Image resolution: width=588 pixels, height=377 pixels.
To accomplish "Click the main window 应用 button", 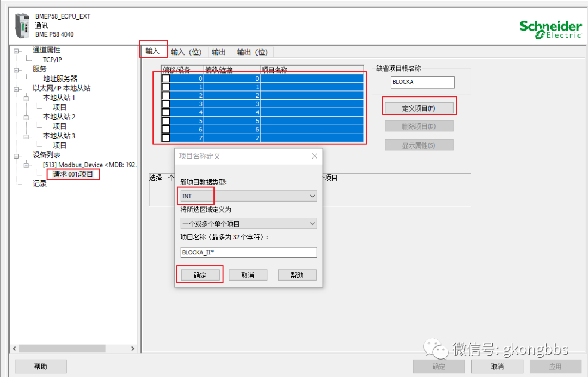I will [x=555, y=367].
